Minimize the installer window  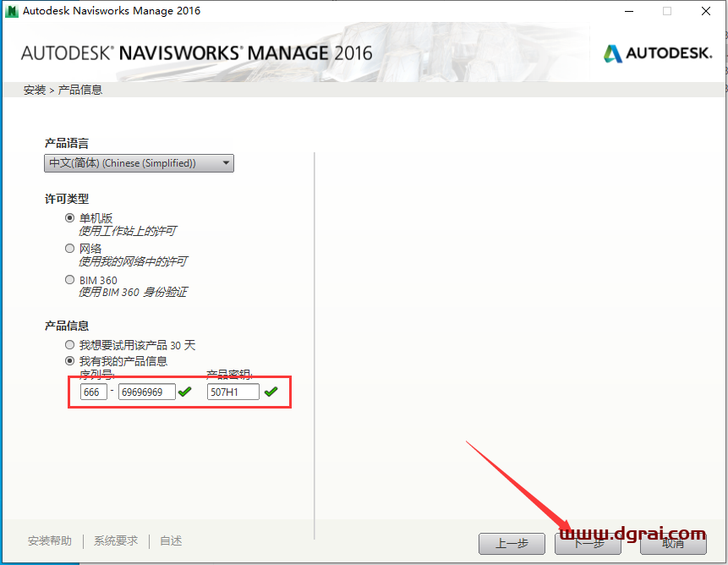(629, 11)
